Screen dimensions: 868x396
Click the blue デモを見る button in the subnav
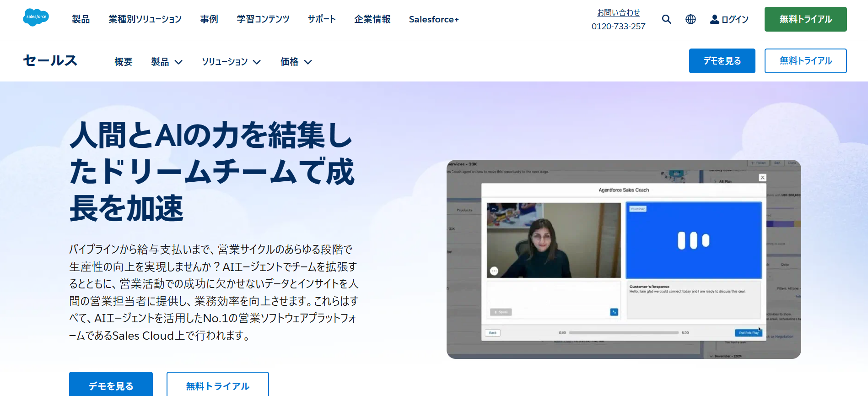point(722,61)
